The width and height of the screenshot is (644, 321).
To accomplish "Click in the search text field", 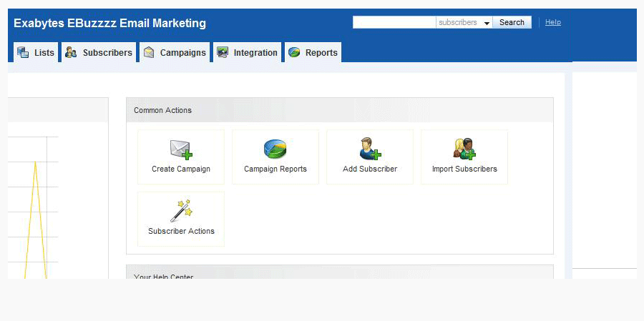I will click(x=394, y=22).
